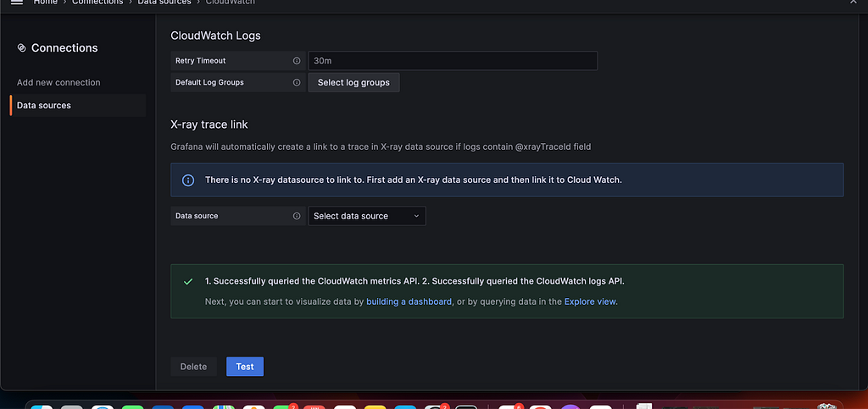Click the Data source field label
This screenshot has height=409, width=868.
point(197,216)
